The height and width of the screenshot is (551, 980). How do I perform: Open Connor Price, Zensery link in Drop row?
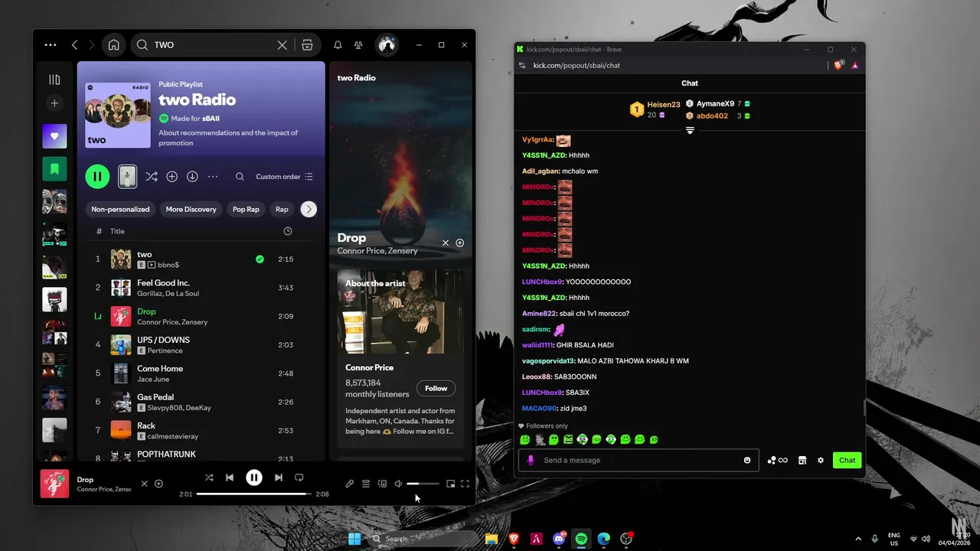(172, 322)
